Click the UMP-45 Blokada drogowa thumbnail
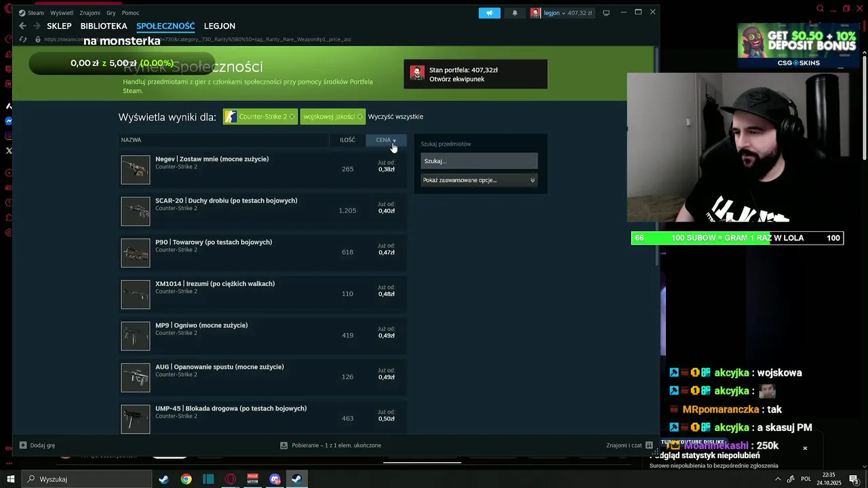The height and width of the screenshot is (488, 868). click(136, 419)
